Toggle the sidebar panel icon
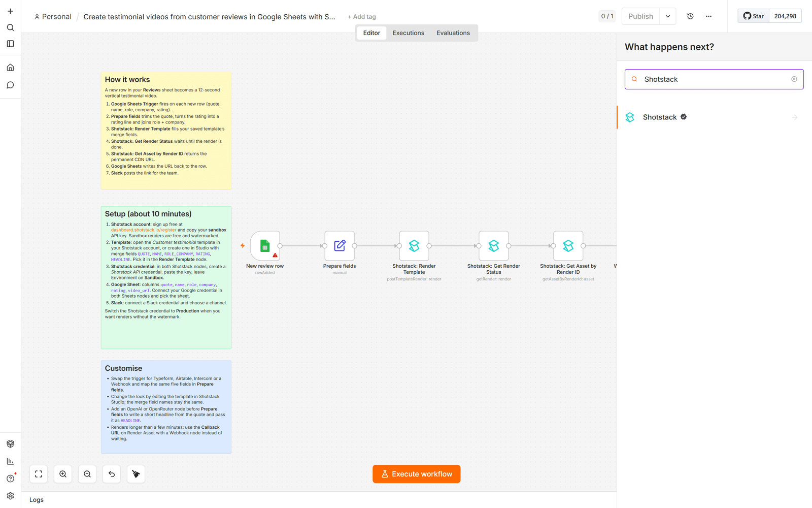The image size is (812, 508). pos(10,44)
